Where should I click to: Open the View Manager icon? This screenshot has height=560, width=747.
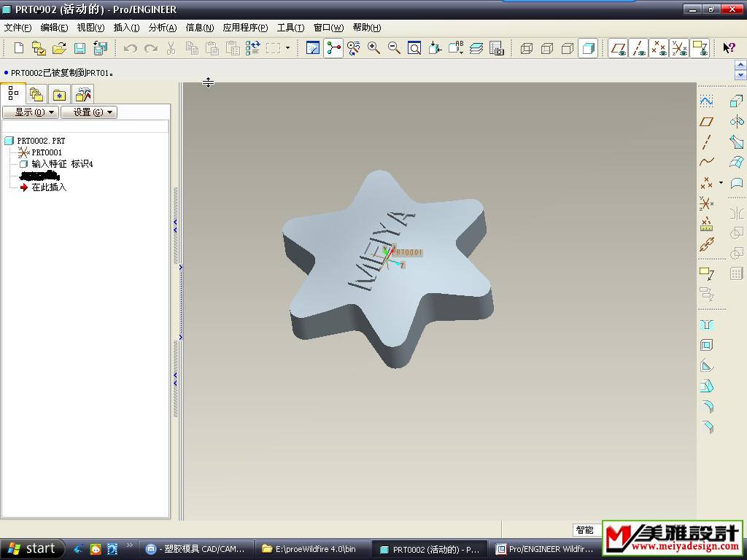[x=496, y=48]
